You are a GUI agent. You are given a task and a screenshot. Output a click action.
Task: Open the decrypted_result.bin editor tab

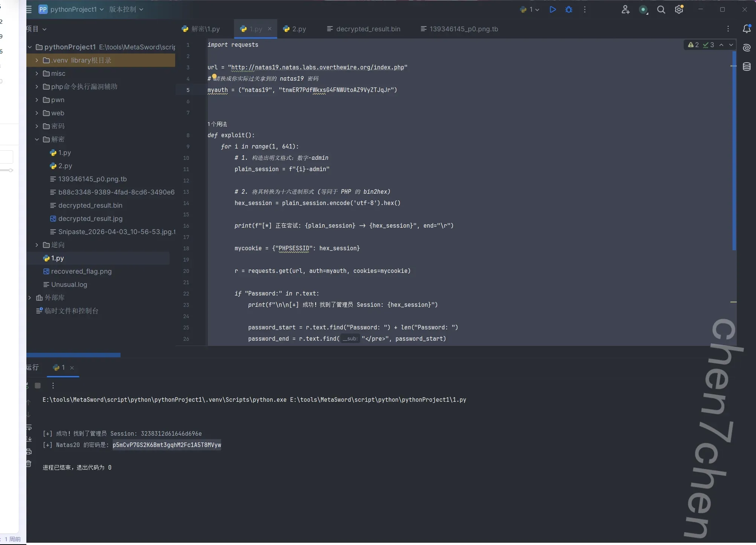[x=364, y=29]
